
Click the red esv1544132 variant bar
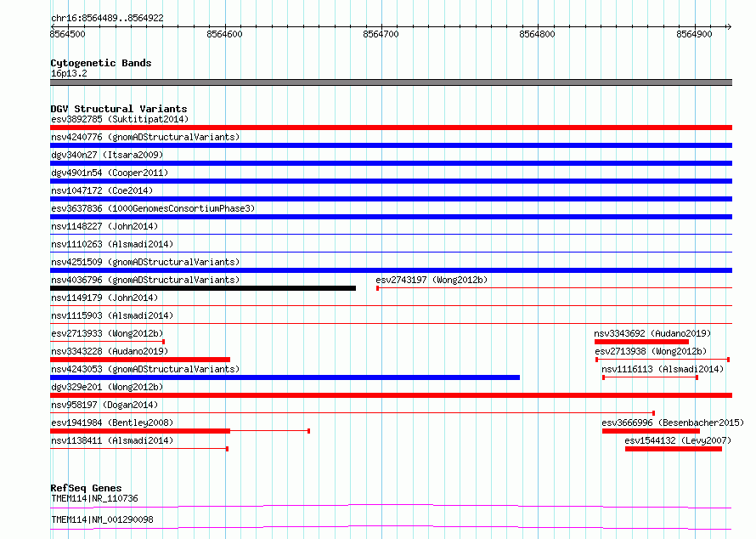pyautogui.click(x=674, y=449)
